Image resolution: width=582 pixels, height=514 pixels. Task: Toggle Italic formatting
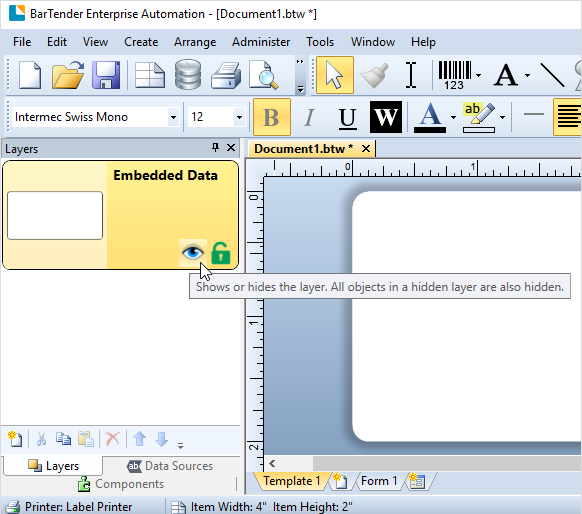click(x=309, y=118)
